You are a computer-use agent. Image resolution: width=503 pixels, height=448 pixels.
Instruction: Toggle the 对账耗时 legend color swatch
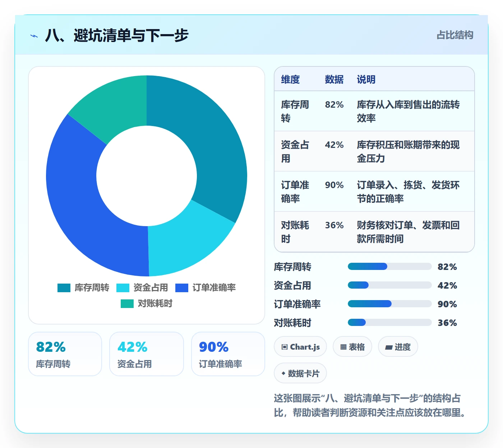tap(127, 304)
